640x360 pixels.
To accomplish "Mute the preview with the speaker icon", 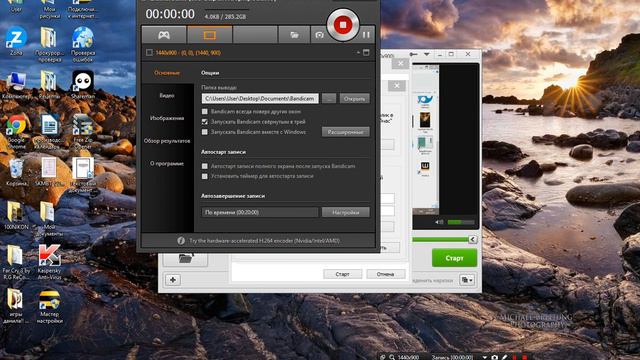I will click(439, 222).
